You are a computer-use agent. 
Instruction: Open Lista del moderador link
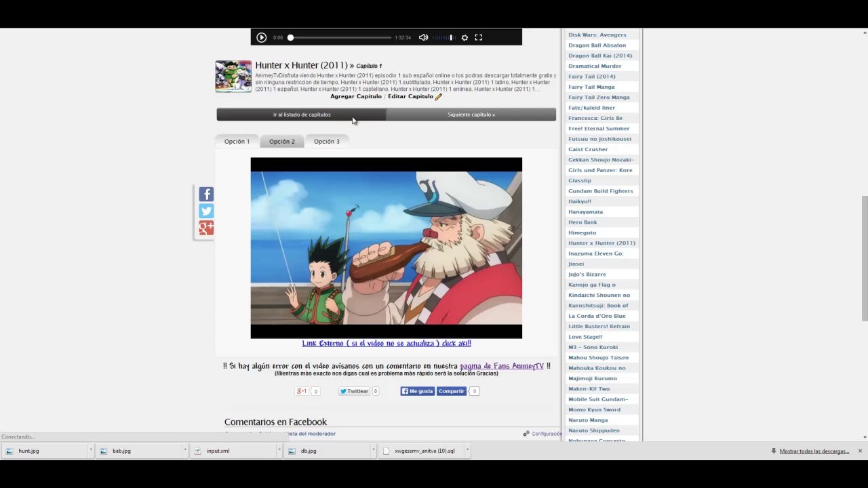tap(311, 434)
